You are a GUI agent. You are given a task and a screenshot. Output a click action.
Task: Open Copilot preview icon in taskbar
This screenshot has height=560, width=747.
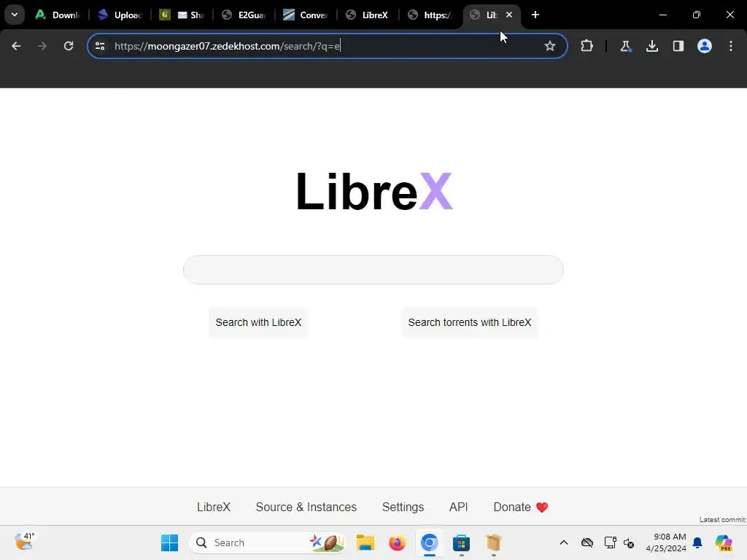724,542
